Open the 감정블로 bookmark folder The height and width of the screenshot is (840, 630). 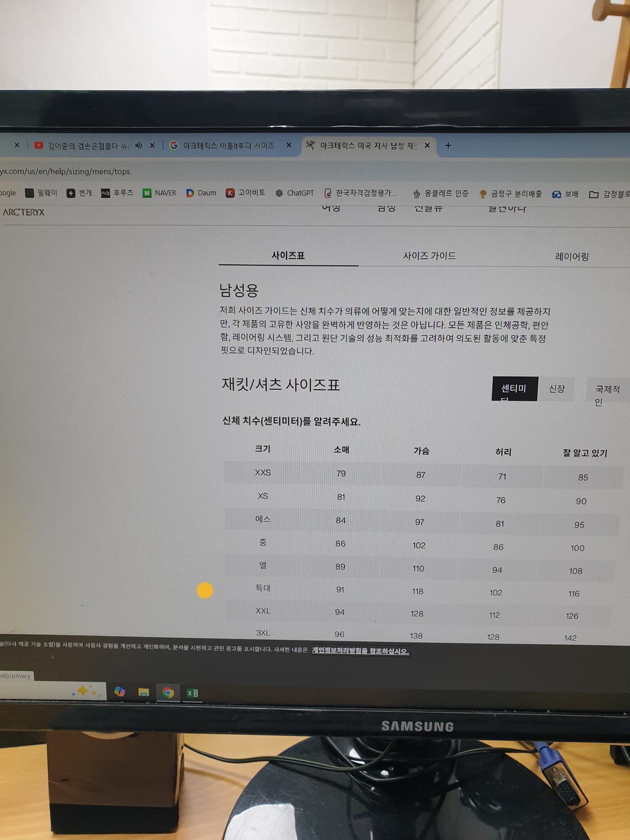coord(609,194)
